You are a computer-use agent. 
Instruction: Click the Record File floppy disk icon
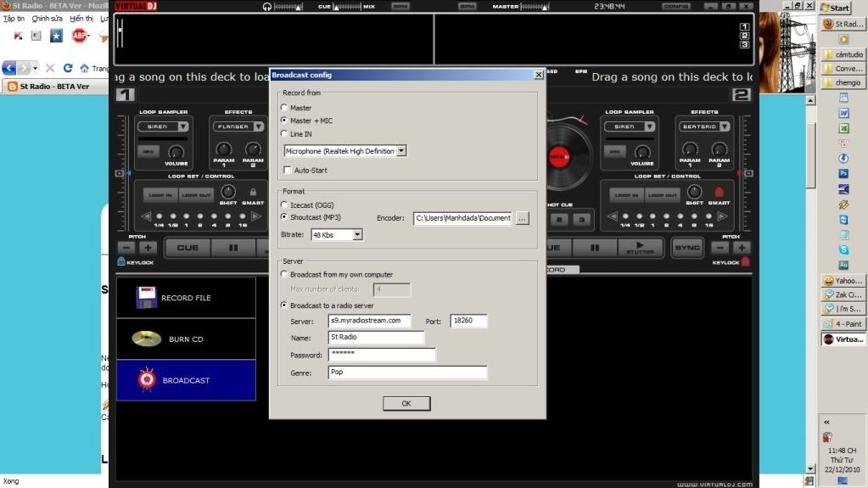click(146, 298)
